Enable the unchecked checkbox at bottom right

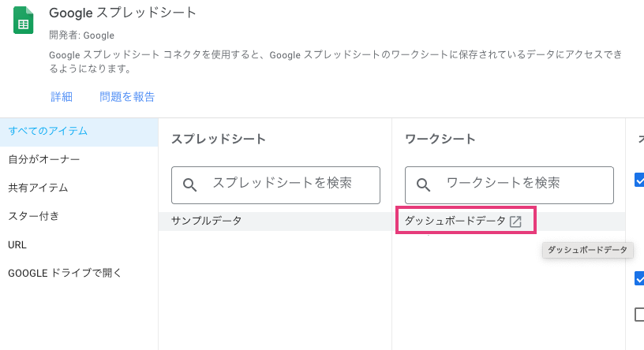[639, 315]
